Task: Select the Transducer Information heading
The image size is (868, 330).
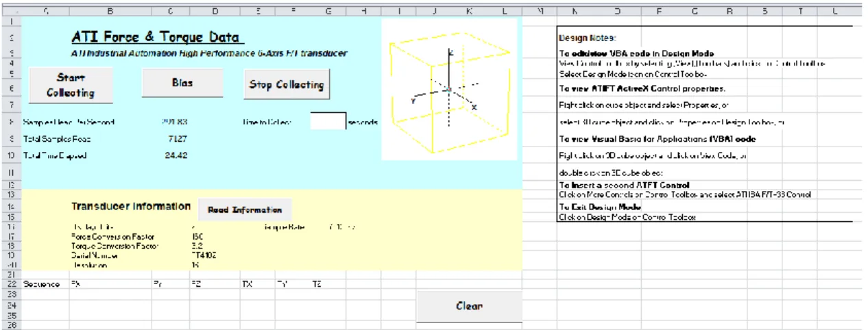Action: pos(131,206)
